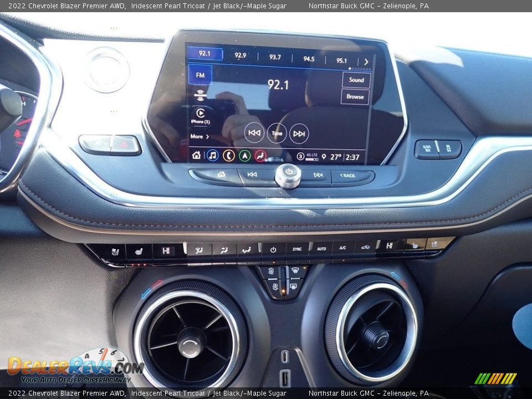
Task: Tap the preset page indicator dots
Action: 360,69
